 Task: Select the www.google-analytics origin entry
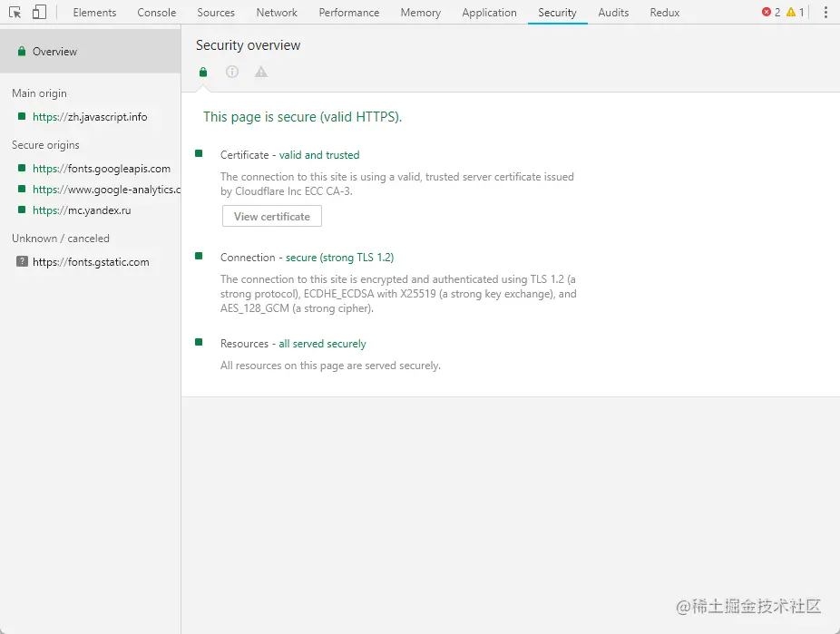(x=105, y=190)
